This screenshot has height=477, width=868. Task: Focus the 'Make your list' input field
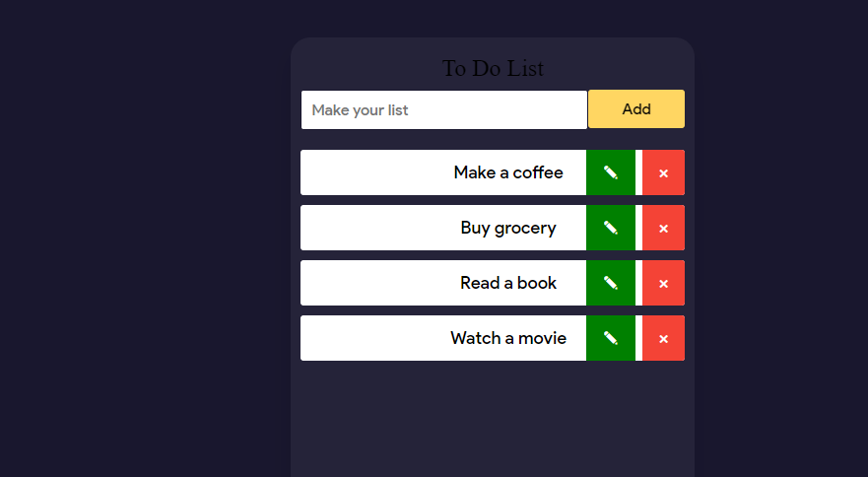tap(443, 109)
